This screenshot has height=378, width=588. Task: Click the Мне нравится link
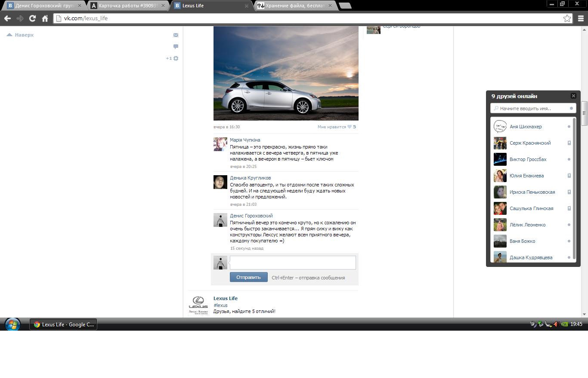pos(331,127)
